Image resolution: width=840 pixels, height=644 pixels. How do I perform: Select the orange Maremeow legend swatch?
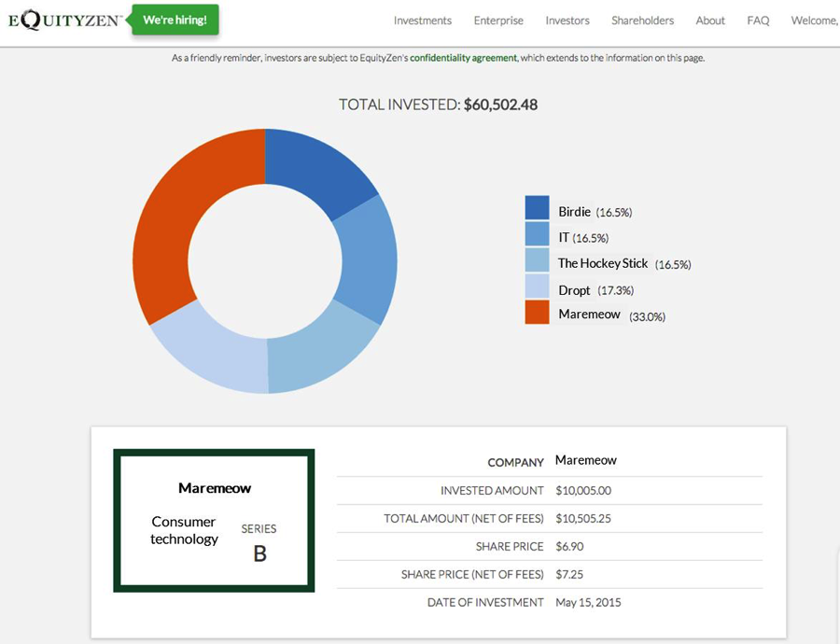click(x=537, y=312)
